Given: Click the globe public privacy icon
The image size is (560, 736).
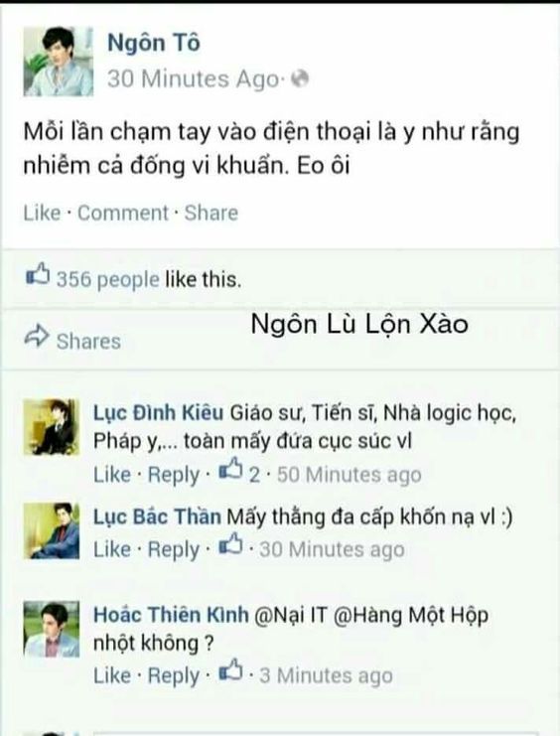Looking at the screenshot, I should [300, 78].
